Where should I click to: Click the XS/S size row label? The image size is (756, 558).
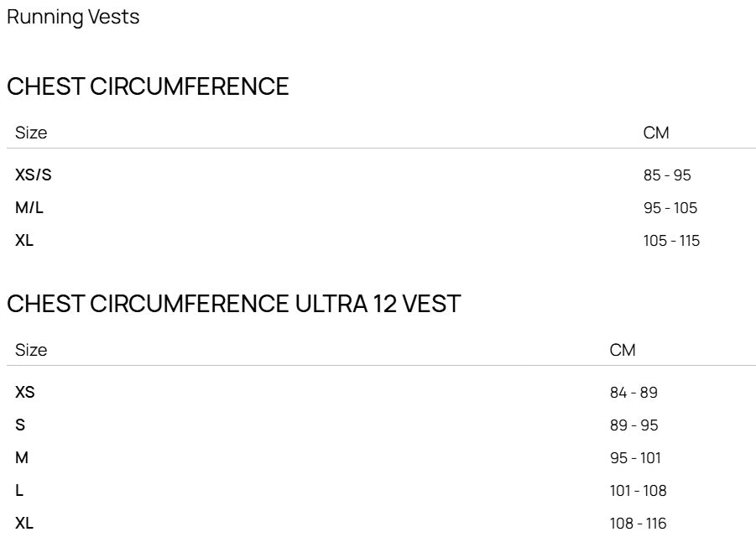tap(34, 175)
